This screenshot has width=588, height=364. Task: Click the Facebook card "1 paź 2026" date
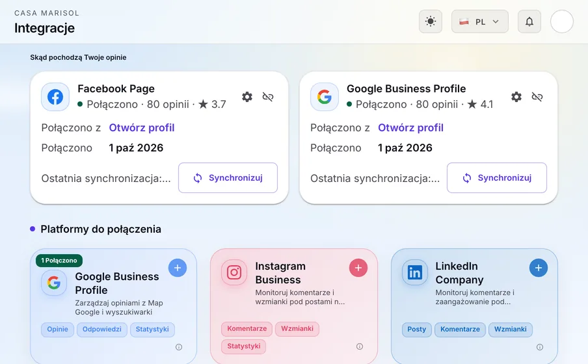point(136,148)
